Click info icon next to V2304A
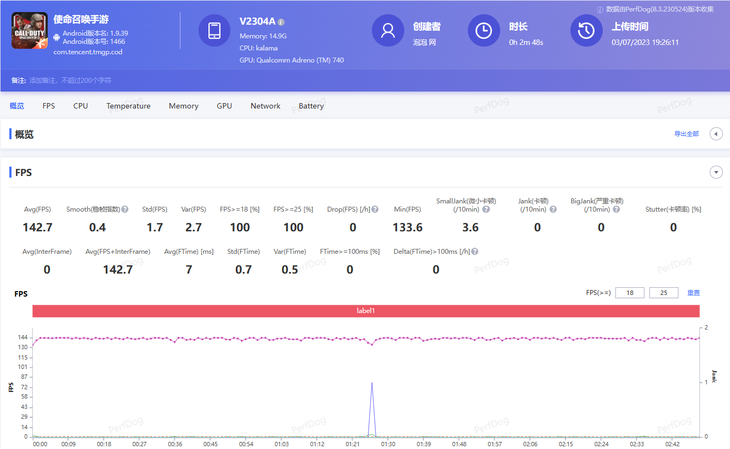The height and width of the screenshot is (449, 730). [x=281, y=21]
